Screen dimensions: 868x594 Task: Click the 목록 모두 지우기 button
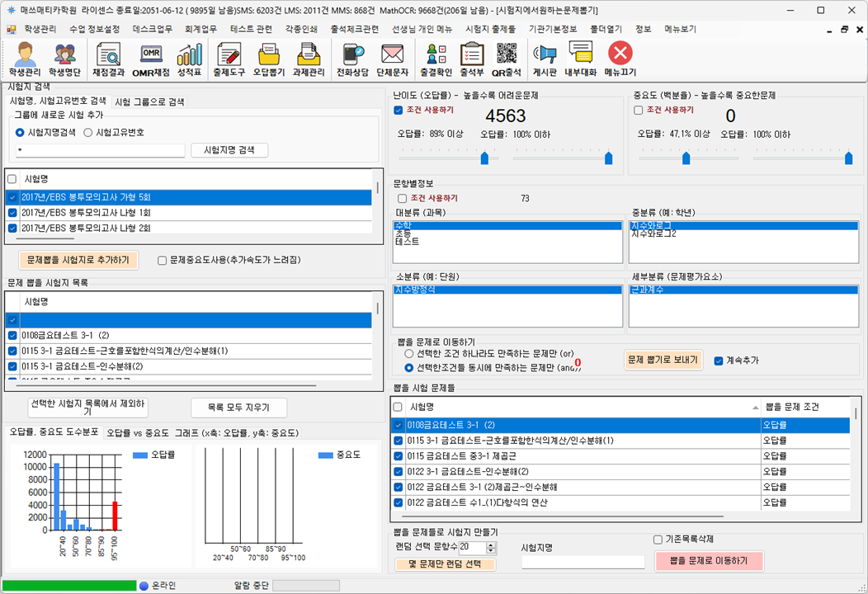(x=238, y=408)
